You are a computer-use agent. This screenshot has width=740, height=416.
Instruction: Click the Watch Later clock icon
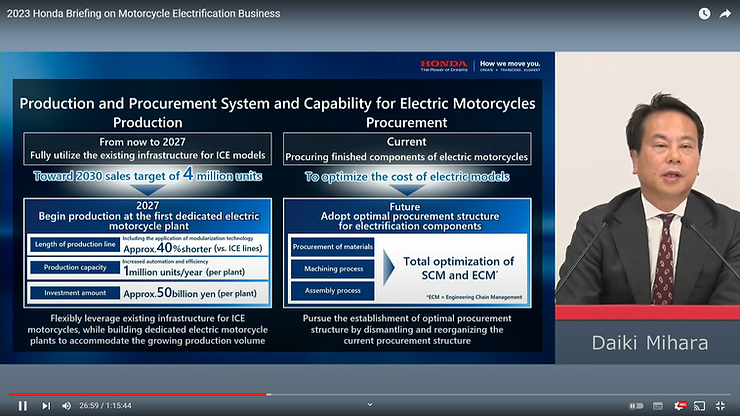click(x=704, y=14)
